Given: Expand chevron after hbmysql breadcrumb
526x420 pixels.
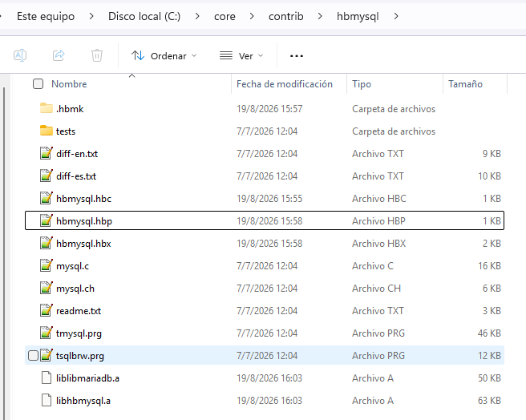Looking at the screenshot, I should [396, 16].
